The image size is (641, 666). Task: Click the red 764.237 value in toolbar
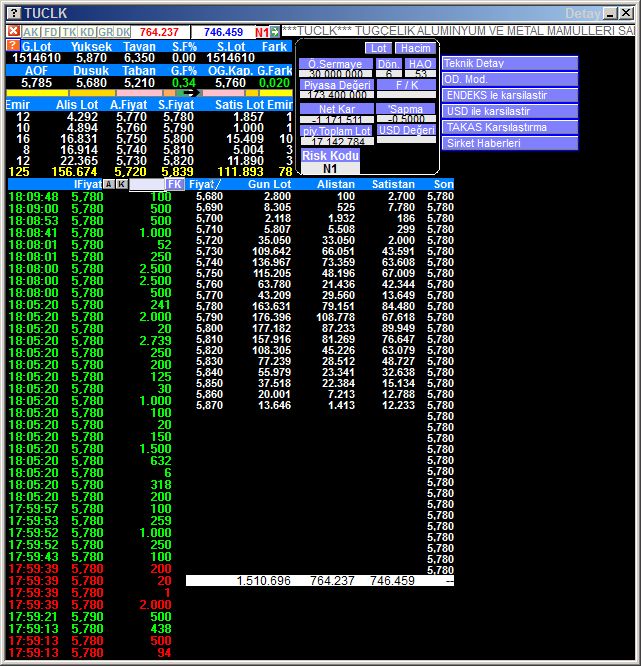coord(159,32)
